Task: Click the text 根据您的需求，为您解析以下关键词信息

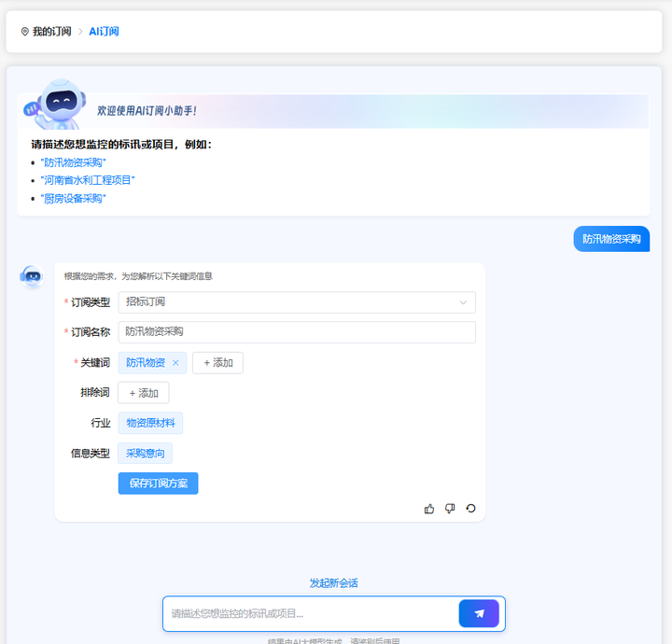Action: point(138,276)
